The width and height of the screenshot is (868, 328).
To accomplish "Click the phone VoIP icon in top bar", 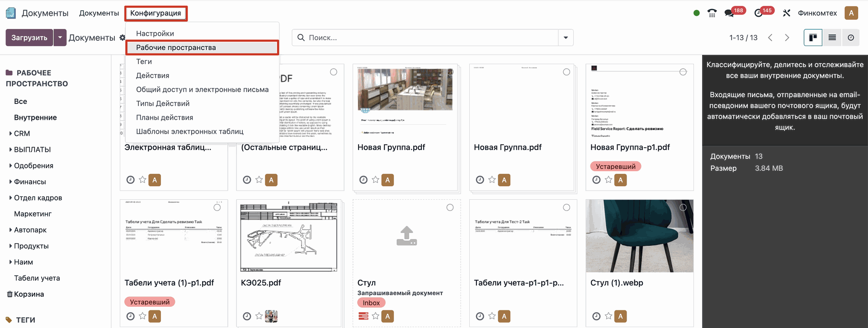I will pyautogui.click(x=712, y=13).
